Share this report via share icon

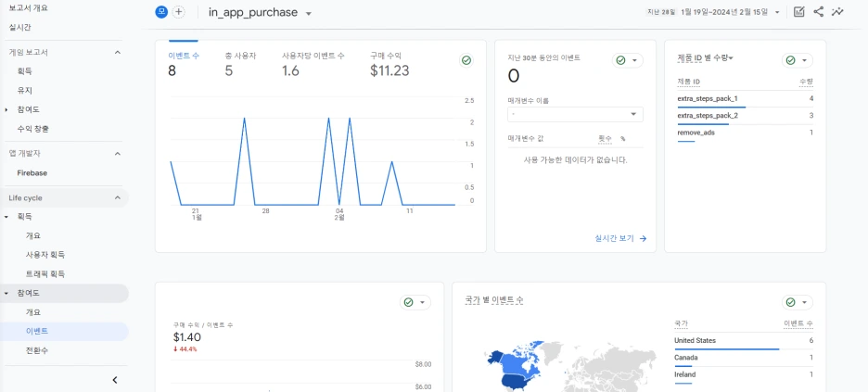click(x=818, y=12)
